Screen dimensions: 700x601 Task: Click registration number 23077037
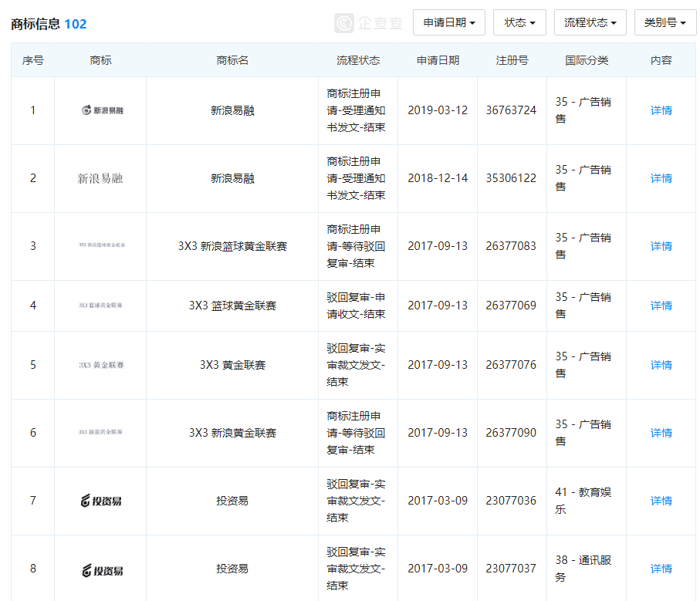coord(511,568)
